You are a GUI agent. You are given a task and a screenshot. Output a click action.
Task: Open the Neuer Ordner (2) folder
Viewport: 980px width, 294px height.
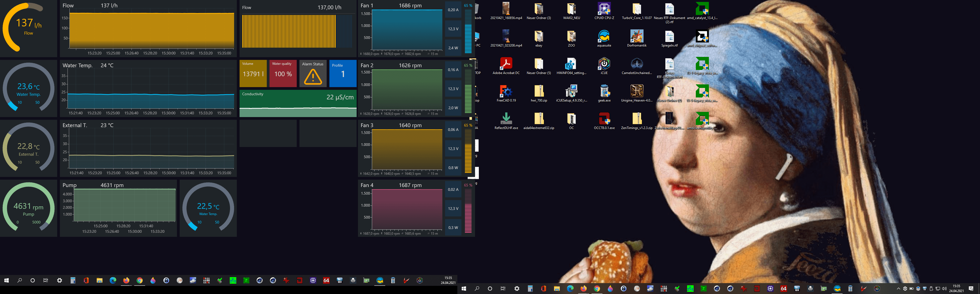(670, 94)
